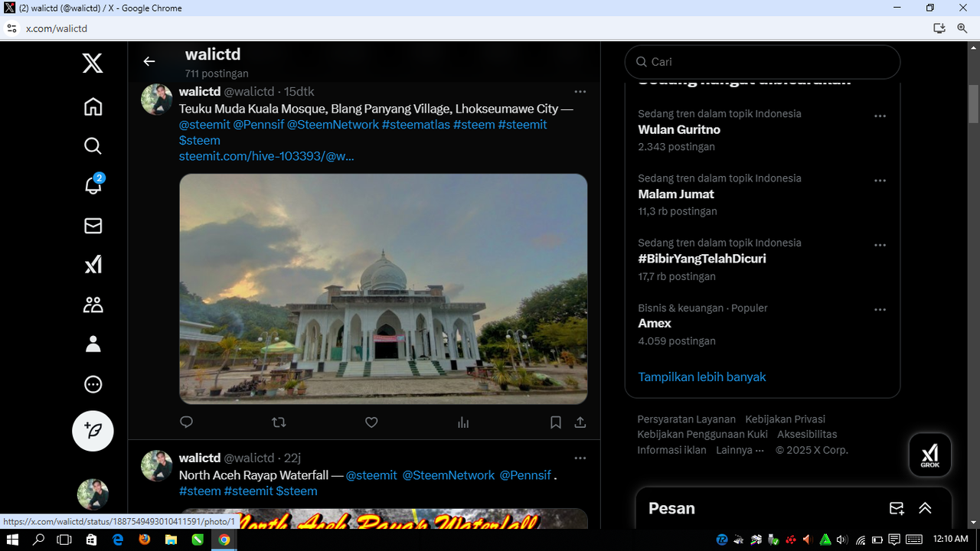This screenshot has height=551, width=980.
Task: Open $steem cashtag in the mosque post
Action: (200, 141)
